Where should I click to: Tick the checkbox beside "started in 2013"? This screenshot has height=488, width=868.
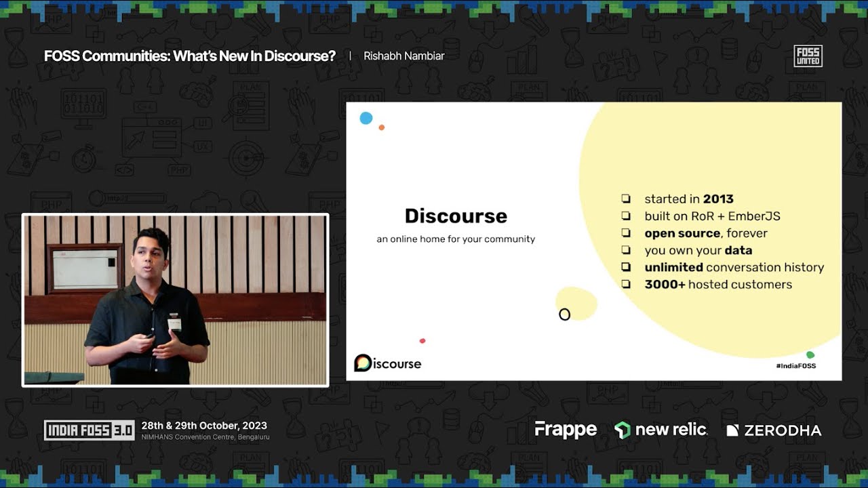pyautogui.click(x=626, y=199)
